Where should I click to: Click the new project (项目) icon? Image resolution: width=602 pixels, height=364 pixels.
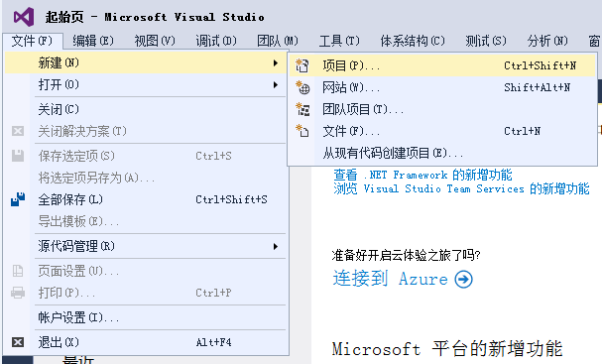pyautogui.click(x=302, y=65)
